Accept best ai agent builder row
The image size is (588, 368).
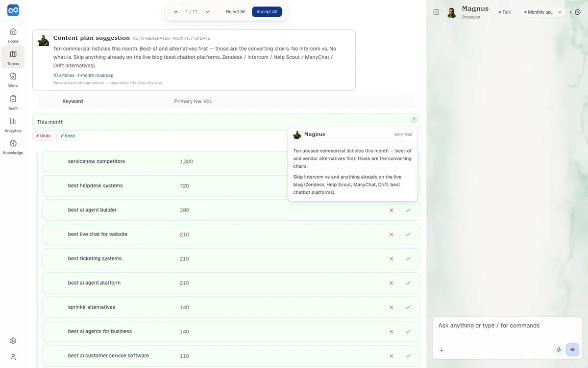pyautogui.click(x=408, y=210)
